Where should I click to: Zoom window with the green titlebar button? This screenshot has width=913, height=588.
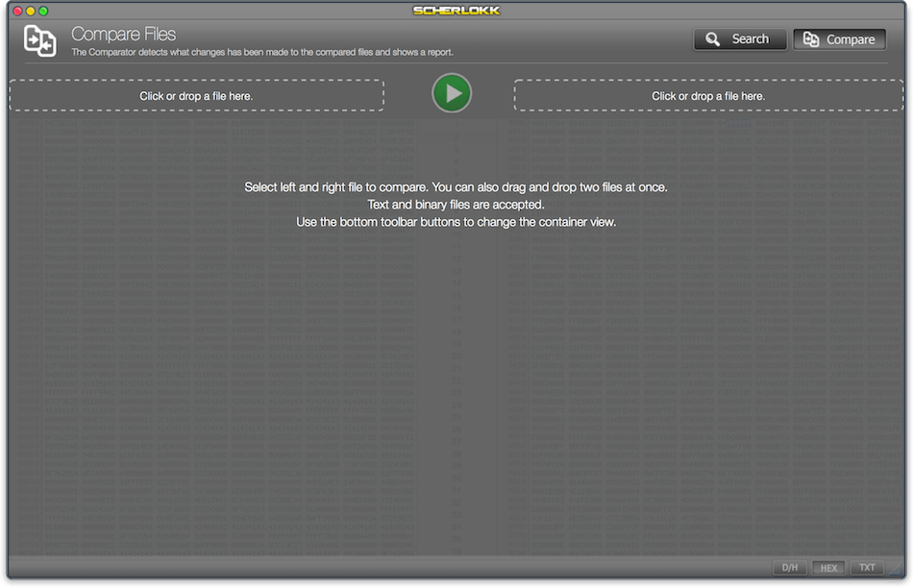43,11
